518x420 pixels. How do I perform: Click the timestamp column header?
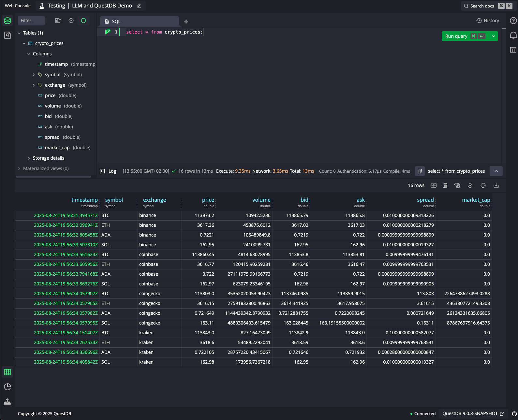pos(84,200)
